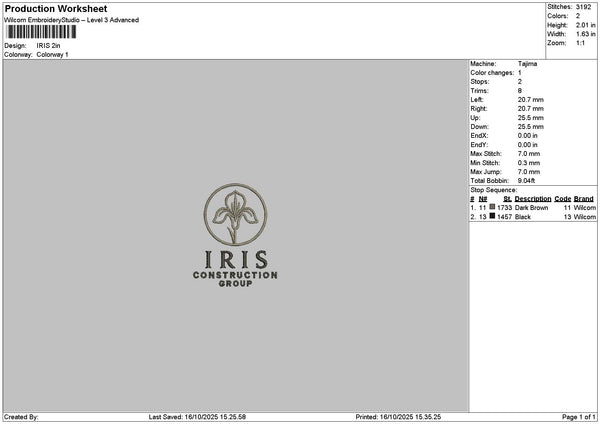Click the 'N#' column header

pyautogui.click(x=483, y=199)
